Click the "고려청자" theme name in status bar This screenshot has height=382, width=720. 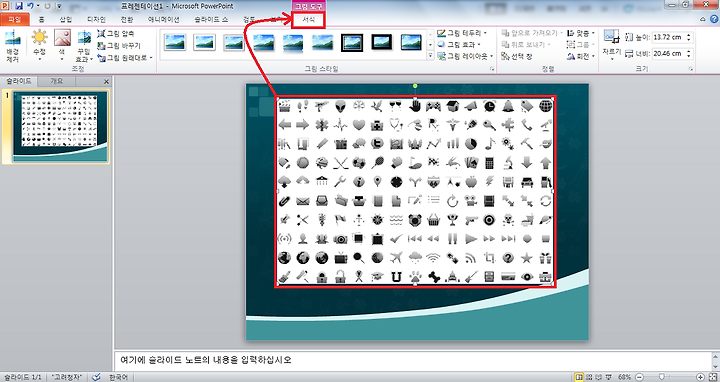(67, 377)
